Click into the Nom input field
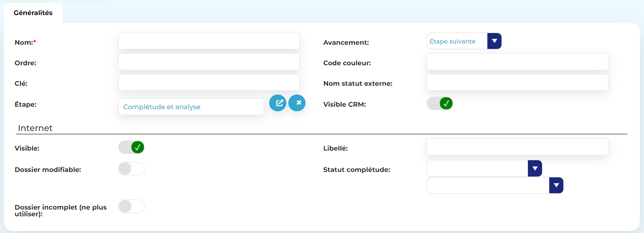 tap(209, 41)
